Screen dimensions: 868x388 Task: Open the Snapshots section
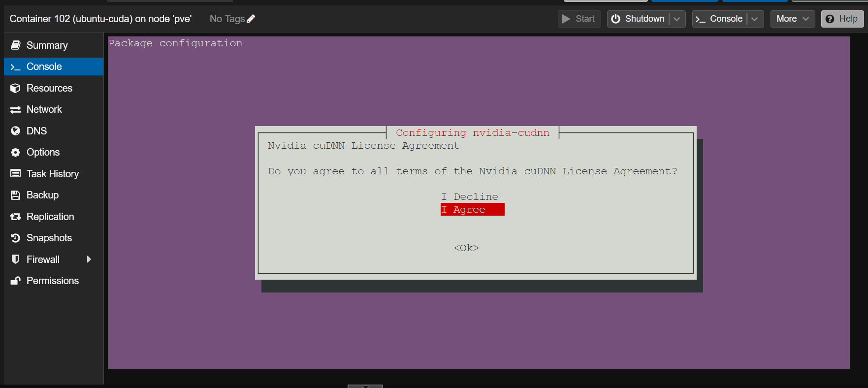click(54, 238)
